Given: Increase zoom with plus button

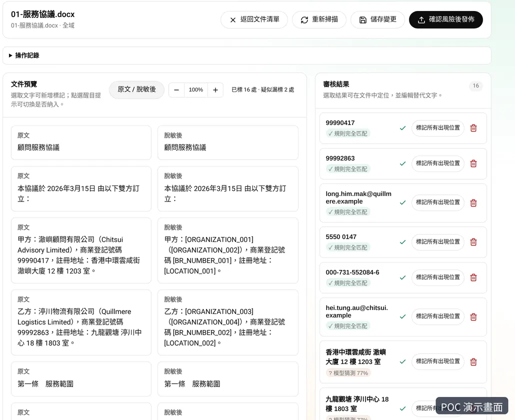Looking at the screenshot, I should click(x=215, y=90).
